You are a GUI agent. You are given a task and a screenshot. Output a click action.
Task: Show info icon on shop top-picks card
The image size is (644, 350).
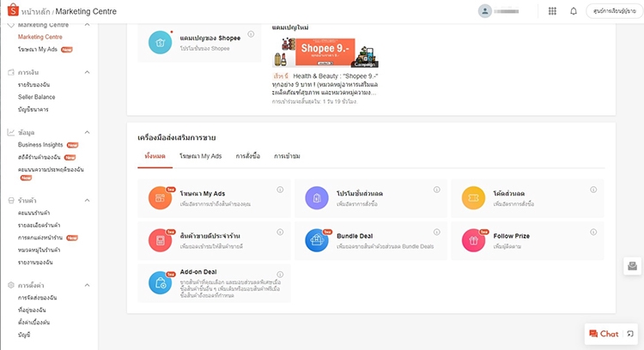pyautogui.click(x=280, y=232)
